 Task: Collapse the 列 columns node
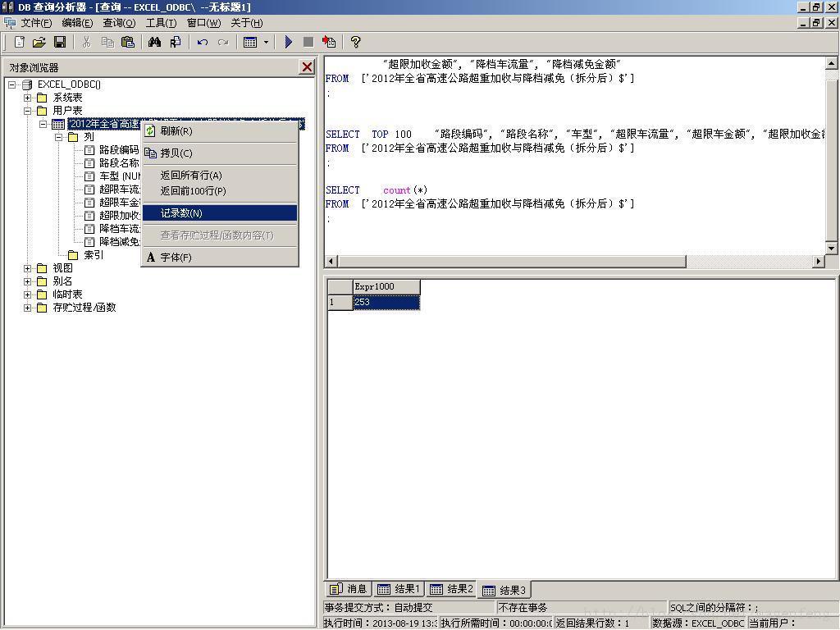click(58, 137)
